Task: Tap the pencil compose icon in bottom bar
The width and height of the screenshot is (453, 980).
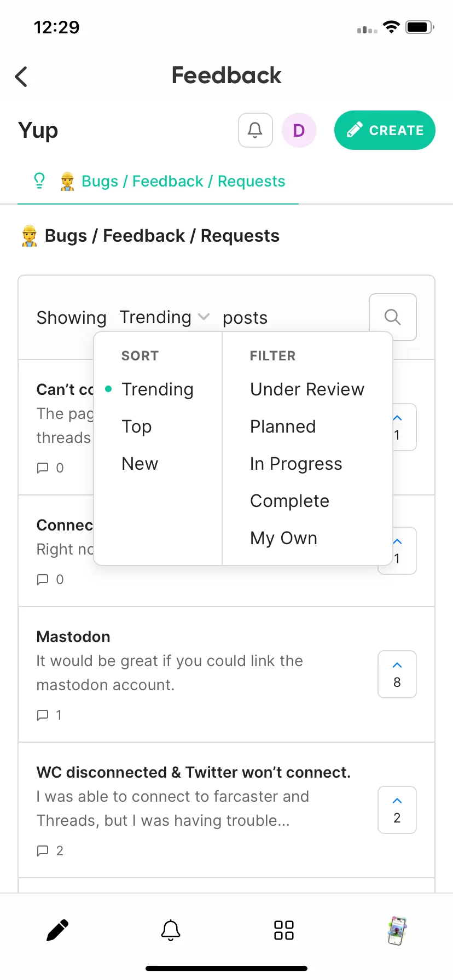Action: [x=57, y=930]
